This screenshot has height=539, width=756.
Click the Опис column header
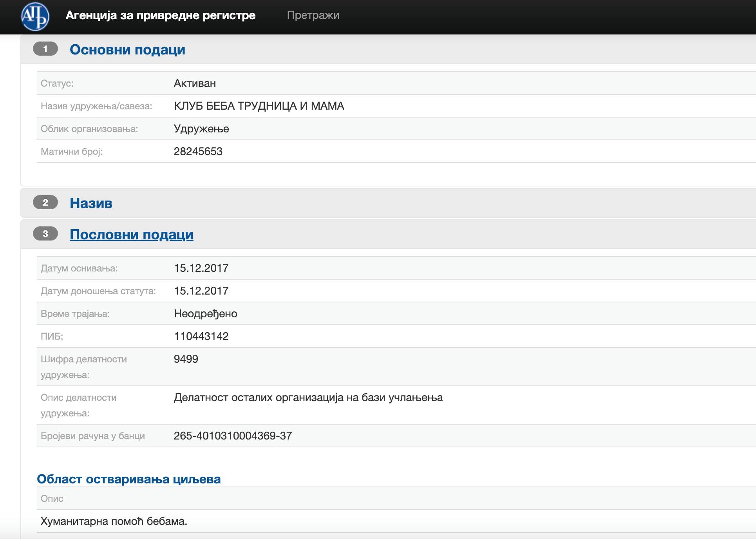point(52,499)
